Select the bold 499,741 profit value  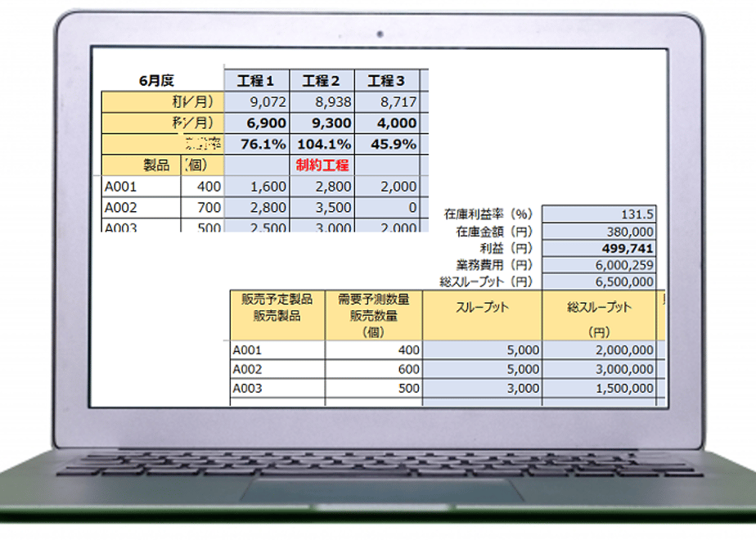(x=599, y=249)
